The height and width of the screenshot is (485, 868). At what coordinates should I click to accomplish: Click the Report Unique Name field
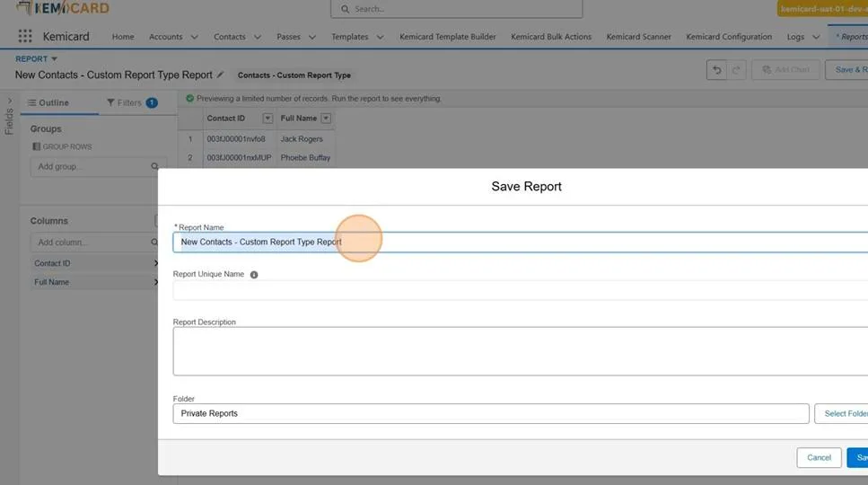(x=521, y=290)
